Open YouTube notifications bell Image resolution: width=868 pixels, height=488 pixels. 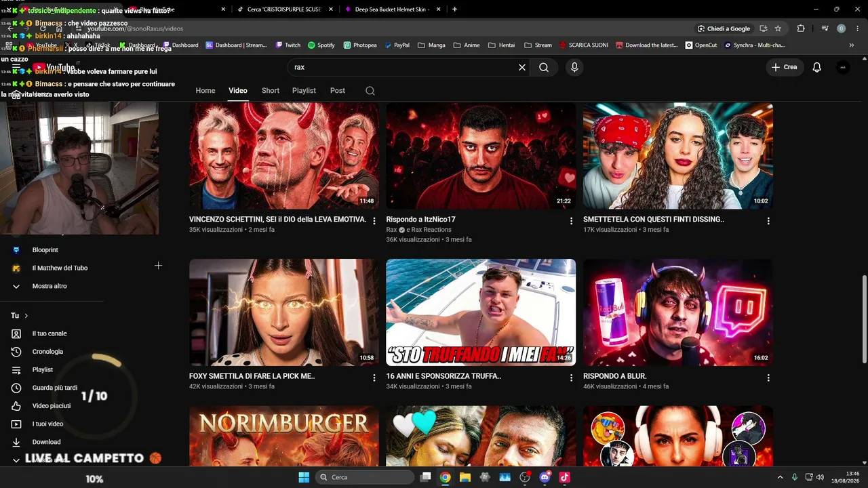pos(817,67)
